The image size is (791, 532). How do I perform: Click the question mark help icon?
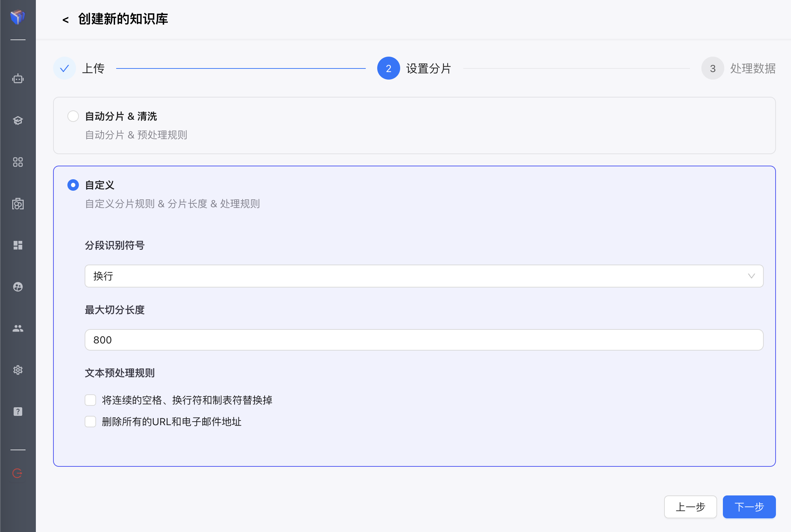coord(18,412)
